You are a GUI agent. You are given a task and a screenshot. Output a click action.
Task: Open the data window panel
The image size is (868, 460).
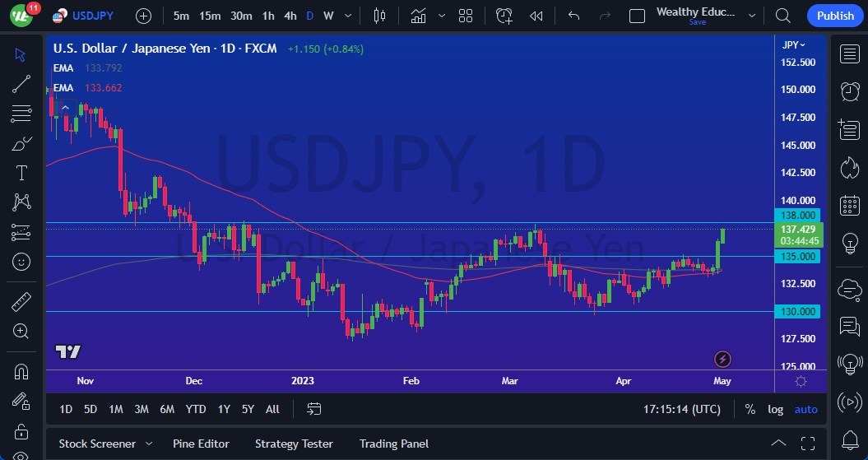(x=849, y=129)
